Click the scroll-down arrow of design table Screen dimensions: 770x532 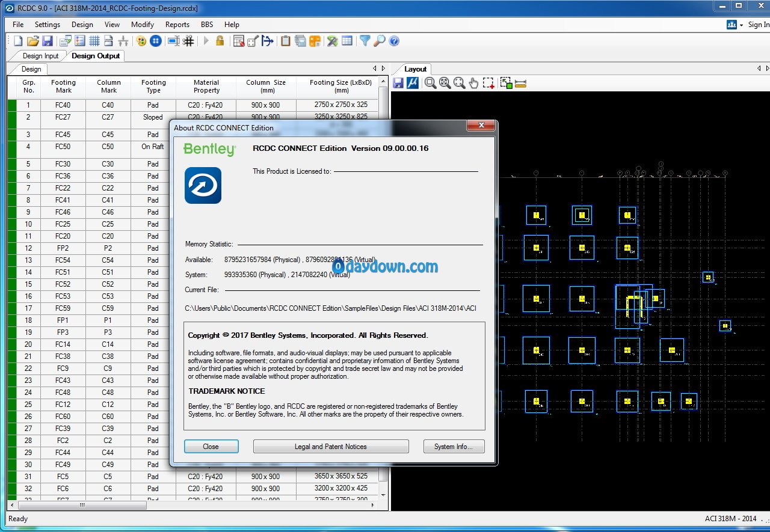coord(383,495)
